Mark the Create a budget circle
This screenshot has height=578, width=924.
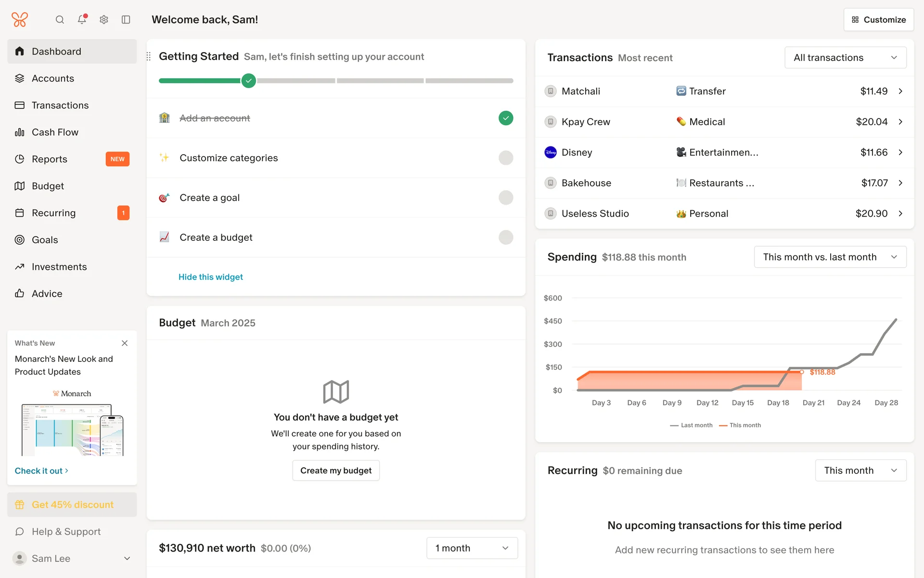tap(505, 237)
